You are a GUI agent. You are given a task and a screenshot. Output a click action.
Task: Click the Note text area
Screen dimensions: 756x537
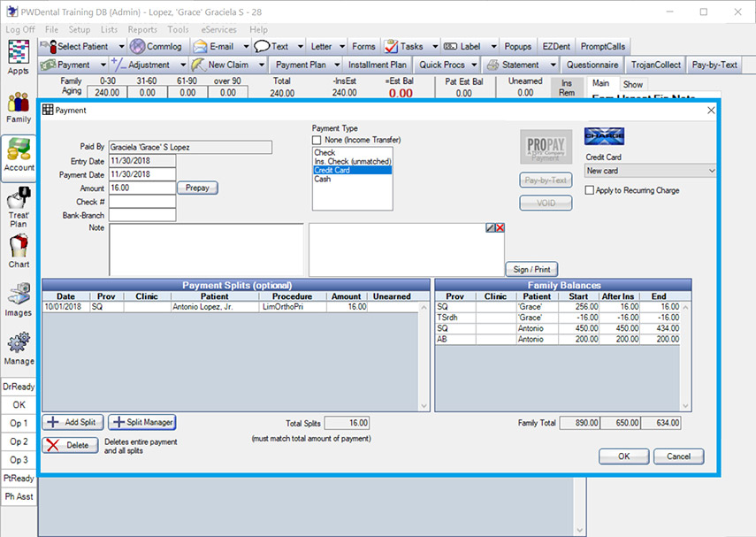point(206,249)
